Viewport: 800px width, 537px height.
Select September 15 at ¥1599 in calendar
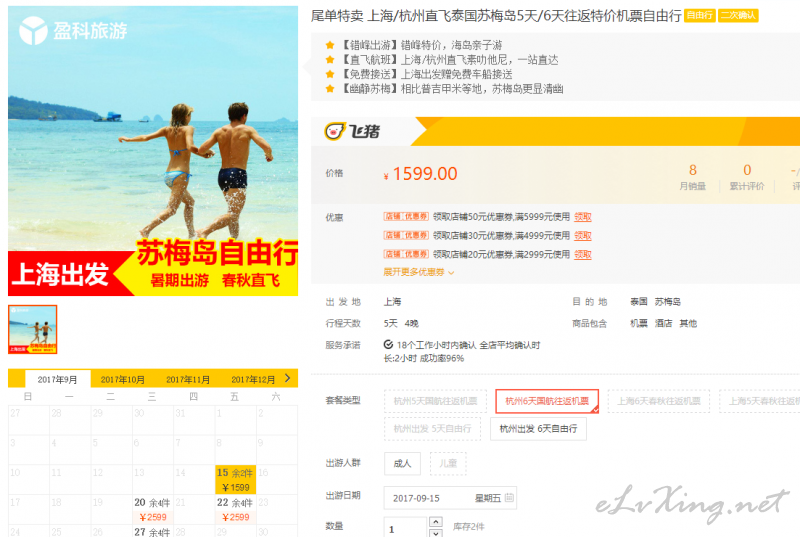pos(235,479)
